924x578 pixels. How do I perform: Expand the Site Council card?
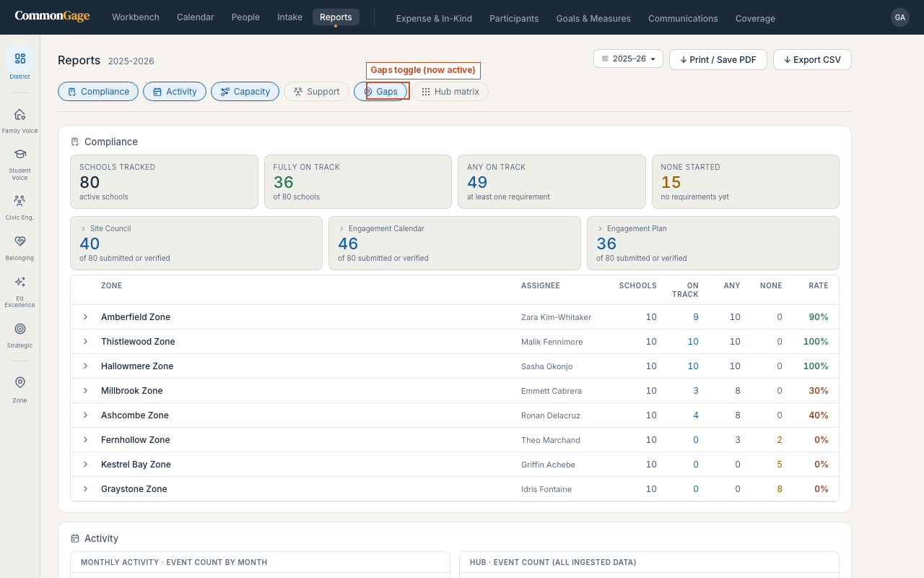[x=196, y=243]
